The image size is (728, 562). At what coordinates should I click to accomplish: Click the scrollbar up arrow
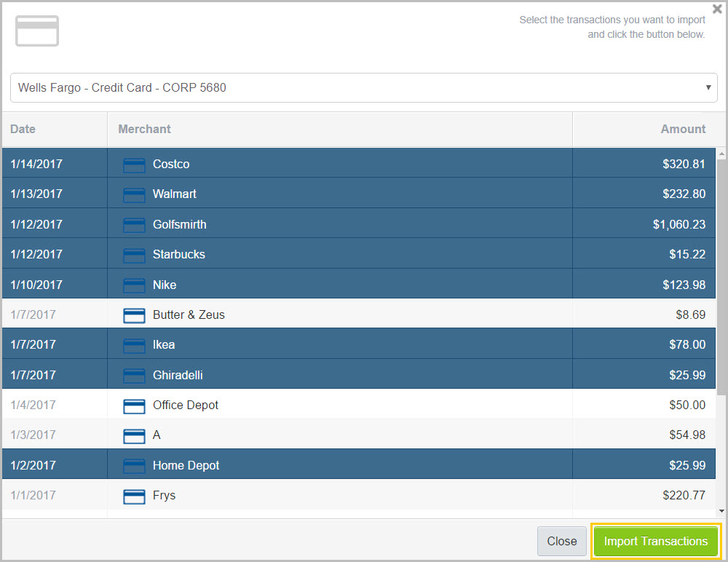[721, 154]
